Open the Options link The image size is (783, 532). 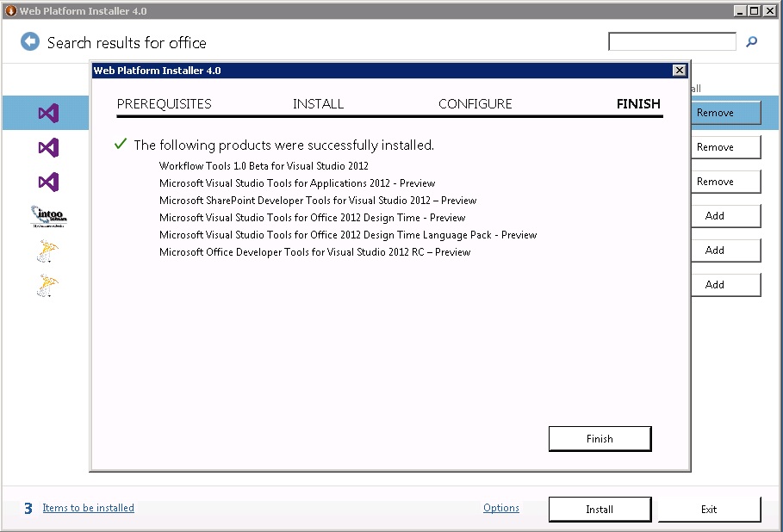point(500,508)
